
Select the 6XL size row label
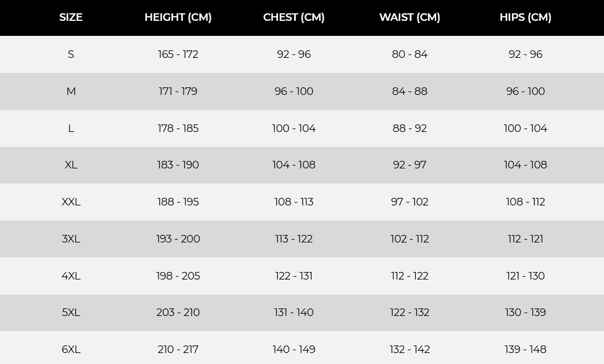coord(71,350)
